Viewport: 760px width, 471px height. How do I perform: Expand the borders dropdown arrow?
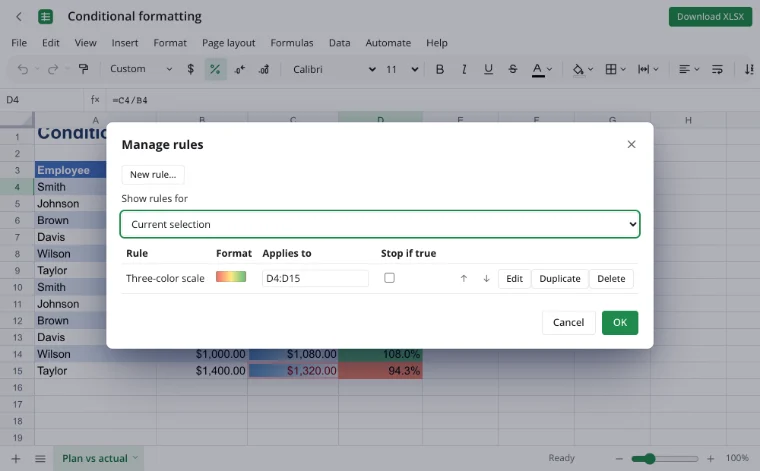coord(623,69)
